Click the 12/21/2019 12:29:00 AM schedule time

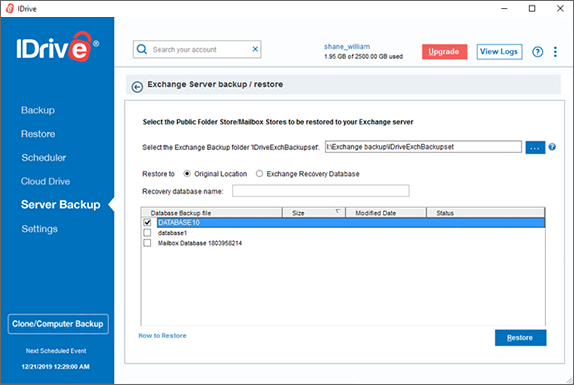tap(55, 366)
